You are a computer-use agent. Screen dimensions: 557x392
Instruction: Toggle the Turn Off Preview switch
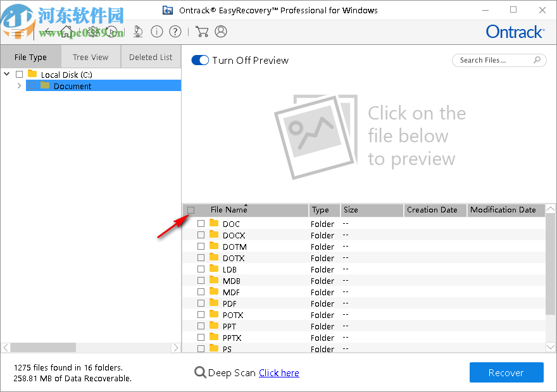pyautogui.click(x=200, y=60)
